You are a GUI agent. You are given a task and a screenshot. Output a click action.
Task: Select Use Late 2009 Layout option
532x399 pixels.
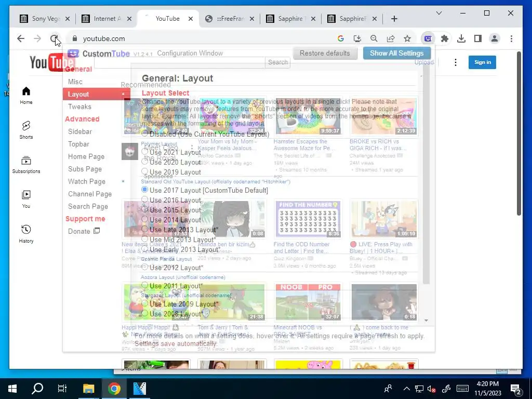coord(145,303)
